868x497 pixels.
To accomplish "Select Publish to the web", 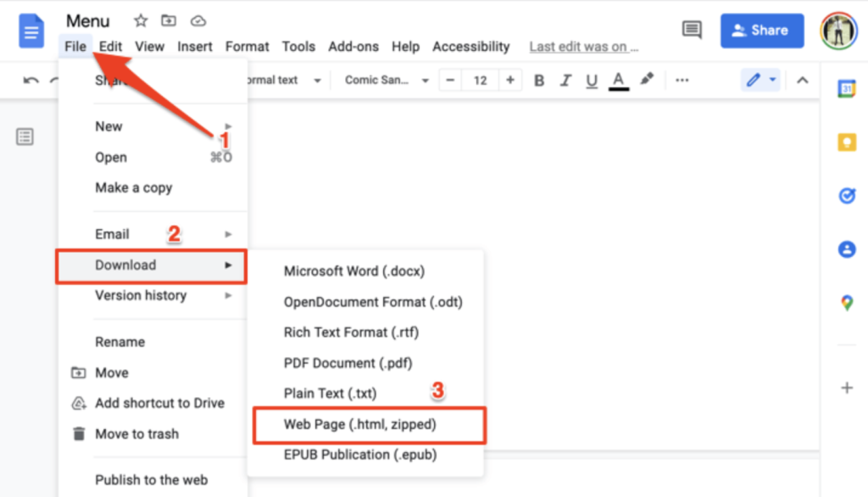I will coord(153,480).
